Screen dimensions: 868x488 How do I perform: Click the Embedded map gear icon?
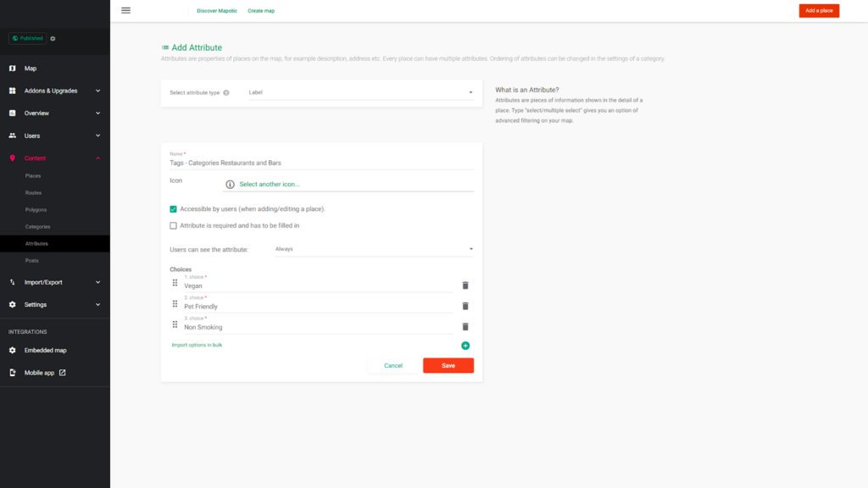[x=12, y=350]
